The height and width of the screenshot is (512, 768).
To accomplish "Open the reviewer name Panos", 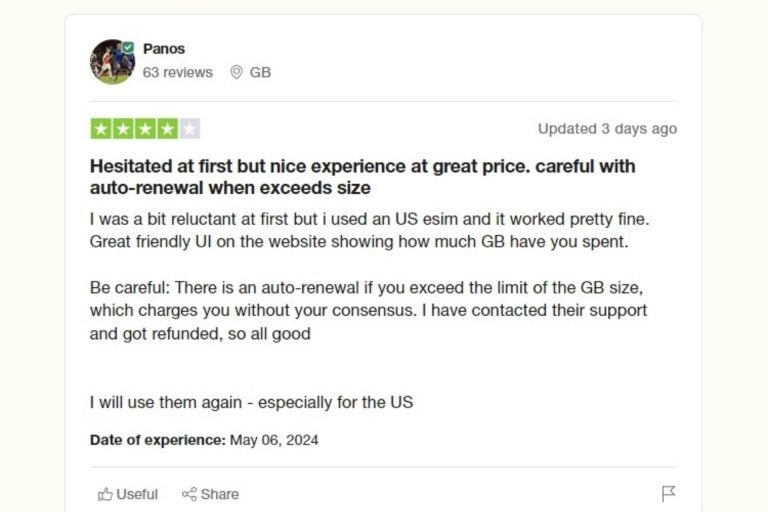I will click(x=164, y=48).
